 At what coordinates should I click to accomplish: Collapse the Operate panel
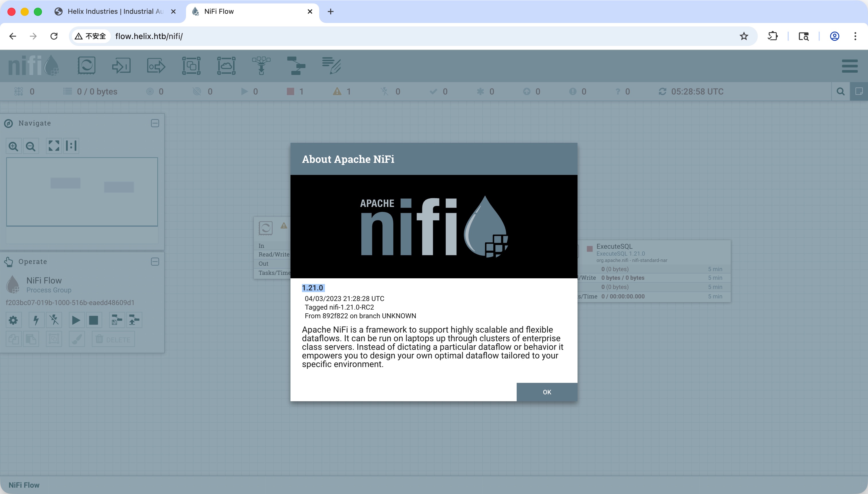pos(155,262)
